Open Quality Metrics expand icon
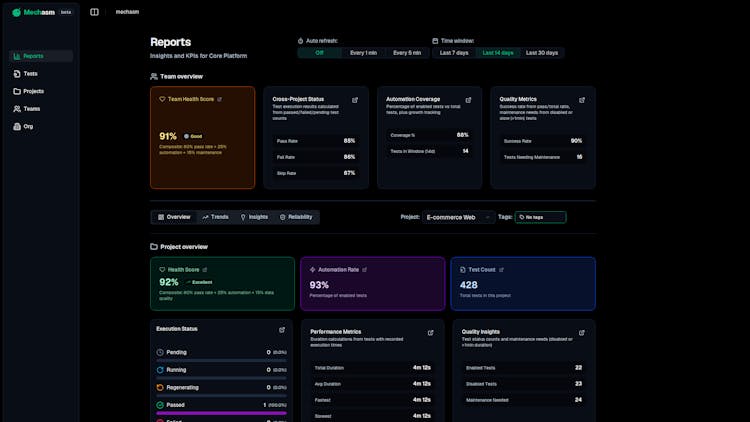Viewport: 750px width, 422px height. (582, 100)
